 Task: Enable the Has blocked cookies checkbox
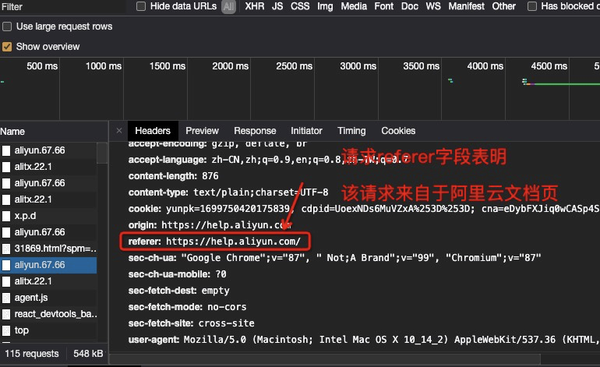click(532, 6)
